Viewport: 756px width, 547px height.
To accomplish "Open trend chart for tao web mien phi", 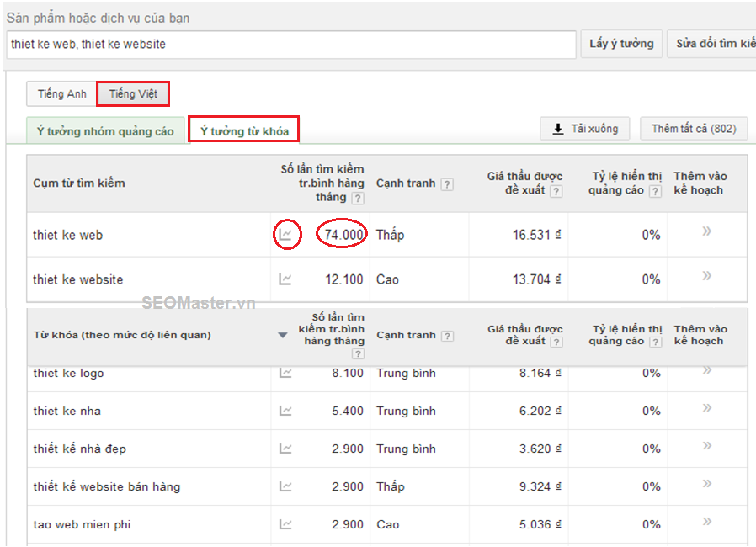I will (x=285, y=524).
